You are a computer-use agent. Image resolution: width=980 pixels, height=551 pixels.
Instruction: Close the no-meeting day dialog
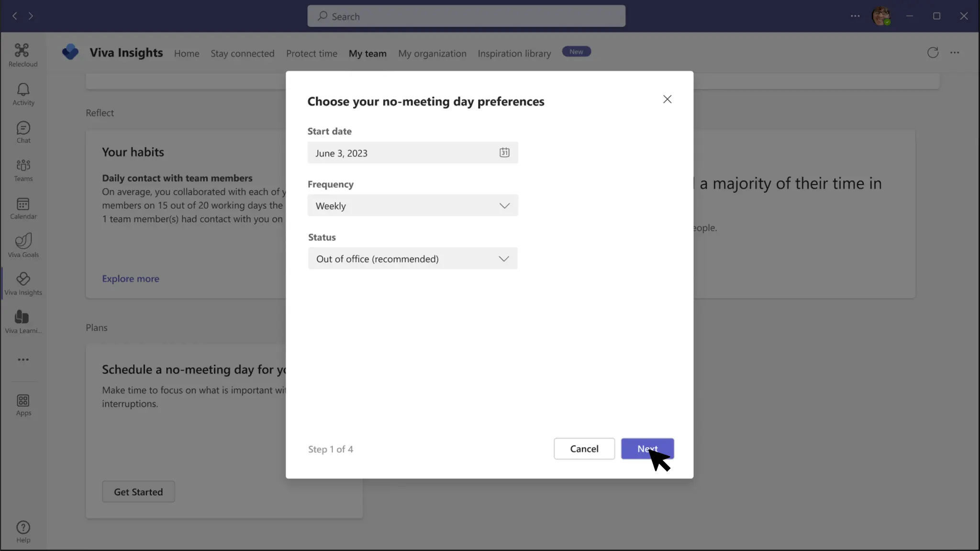(x=667, y=99)
